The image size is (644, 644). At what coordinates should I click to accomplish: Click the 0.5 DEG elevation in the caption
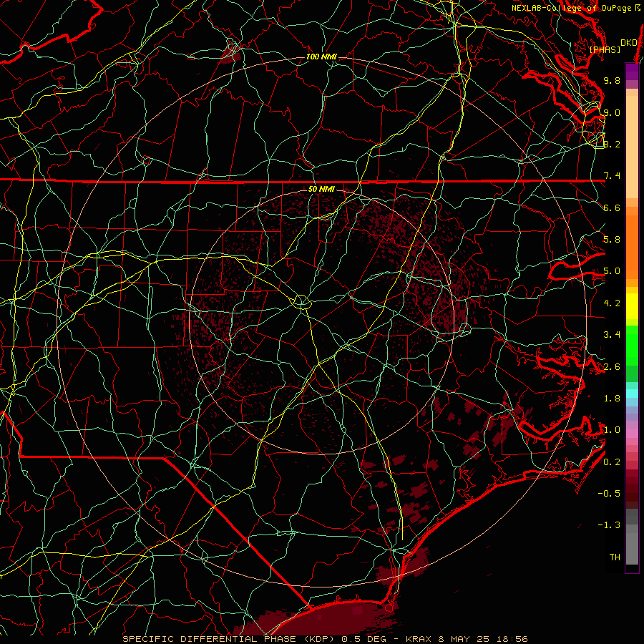coord(363,639)
